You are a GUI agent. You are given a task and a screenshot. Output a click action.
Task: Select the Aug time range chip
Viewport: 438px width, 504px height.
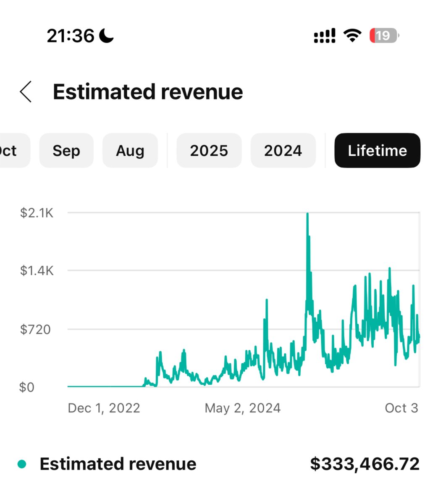[x=130, y=150]
